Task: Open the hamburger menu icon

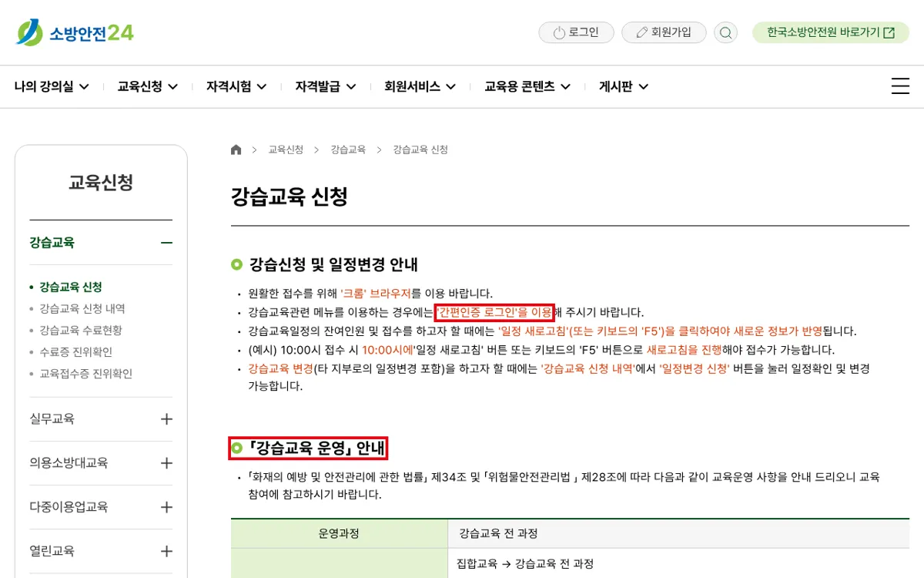Action: coord(900,86)
